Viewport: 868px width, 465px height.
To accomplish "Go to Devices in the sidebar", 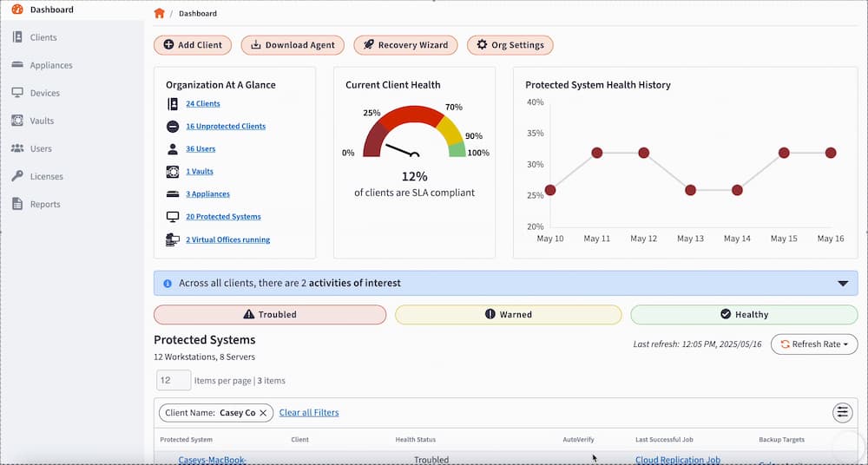I will tap(45, 93).
